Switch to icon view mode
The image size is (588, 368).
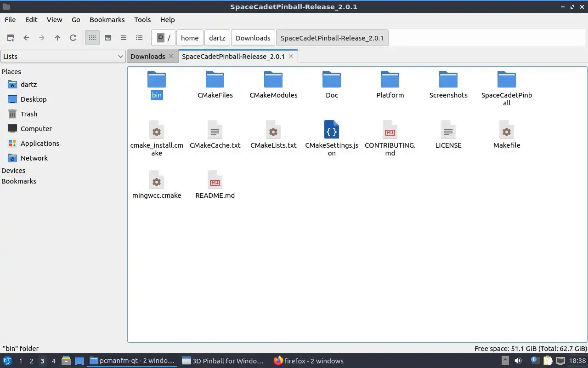coord(92,38)
